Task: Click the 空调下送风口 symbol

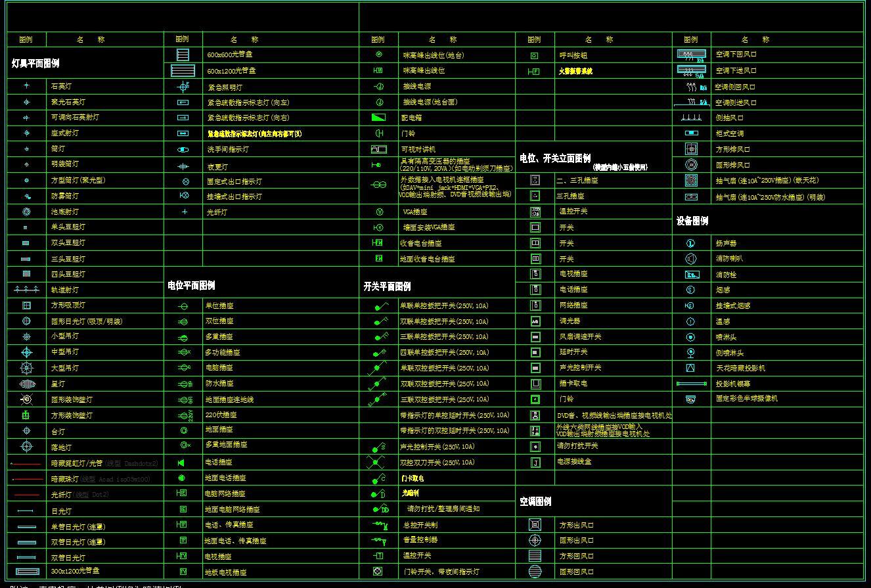Action: point(691,70)
